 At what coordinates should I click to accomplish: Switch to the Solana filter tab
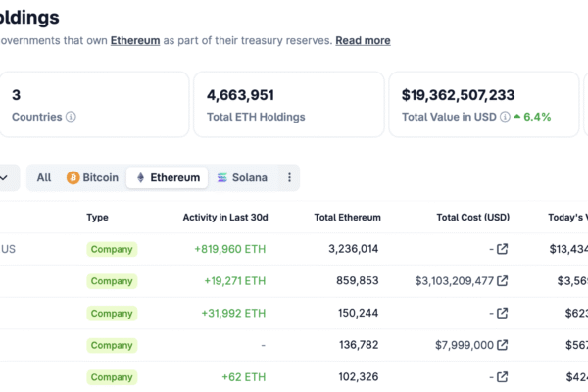pyautogui.click(x=241, y=178)
